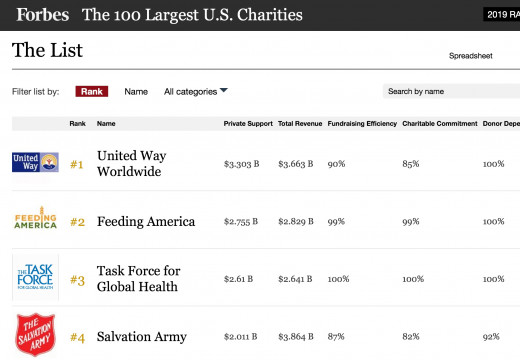Open United Way Worldwide entry
The image size is (520, 360).
(132, 163)
